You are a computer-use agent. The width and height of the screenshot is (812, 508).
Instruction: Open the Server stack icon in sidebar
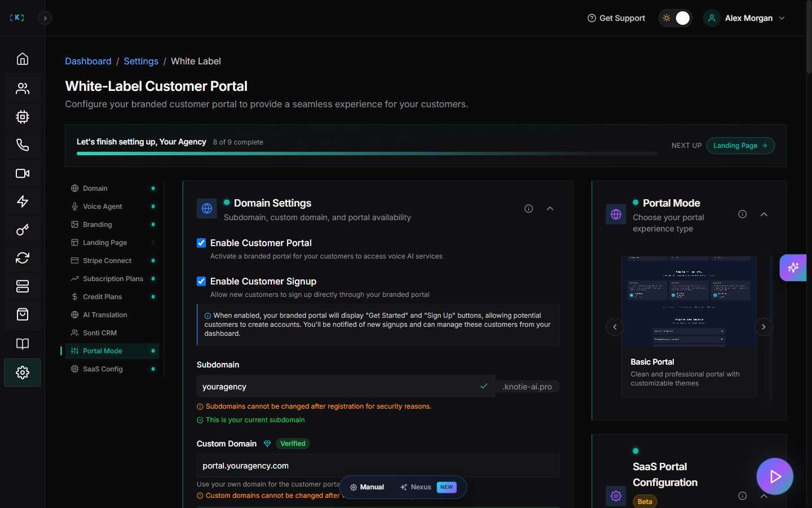[x=23, y=286]
